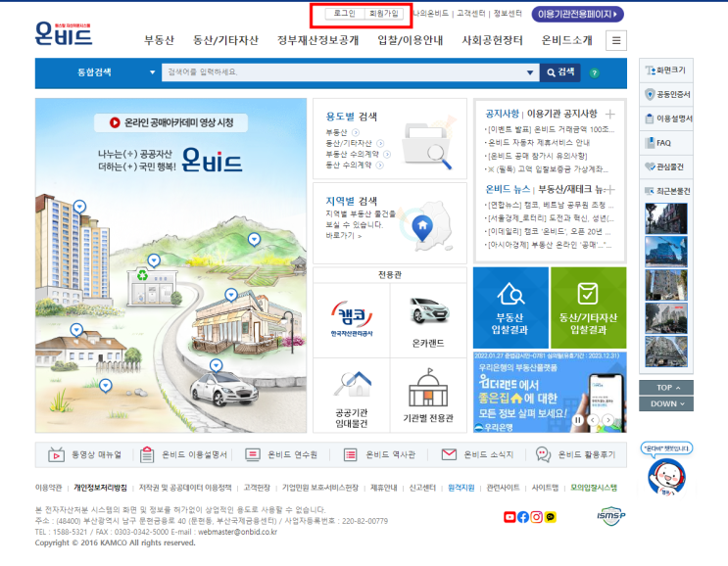The height and width of the screenshot is (566, 728).
Task: Switch to 이용기관 공지사항 tab
Action: pyautogui.click(x=561, y=114)
